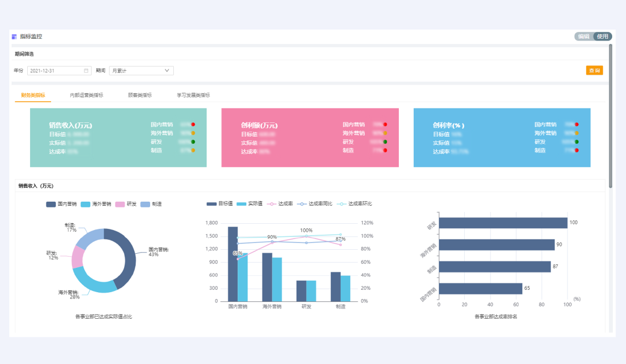Expand the 月累计 period dropdown

point(141,71)
